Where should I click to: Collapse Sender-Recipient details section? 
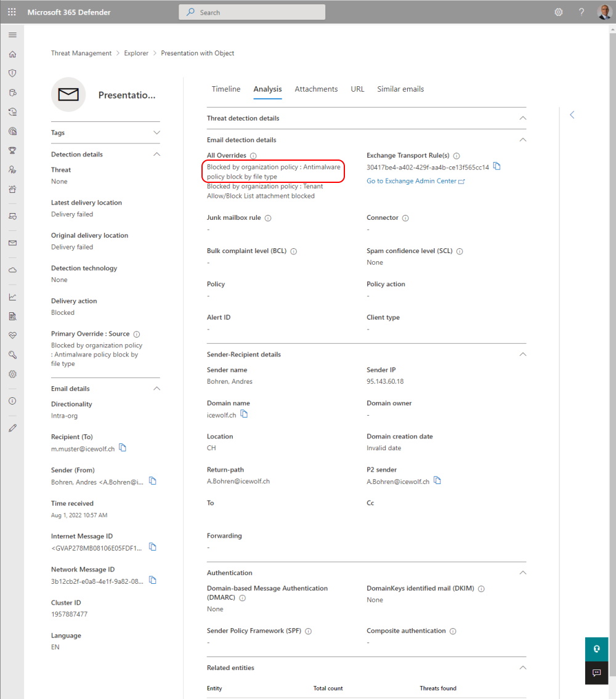click(x=523, y=354)
